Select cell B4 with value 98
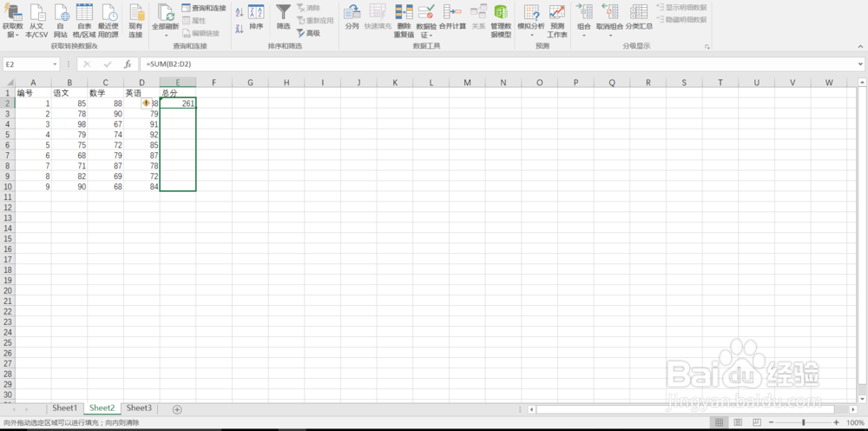The height and width of the screenshot is (431, 868). click(x=69, y=124)
